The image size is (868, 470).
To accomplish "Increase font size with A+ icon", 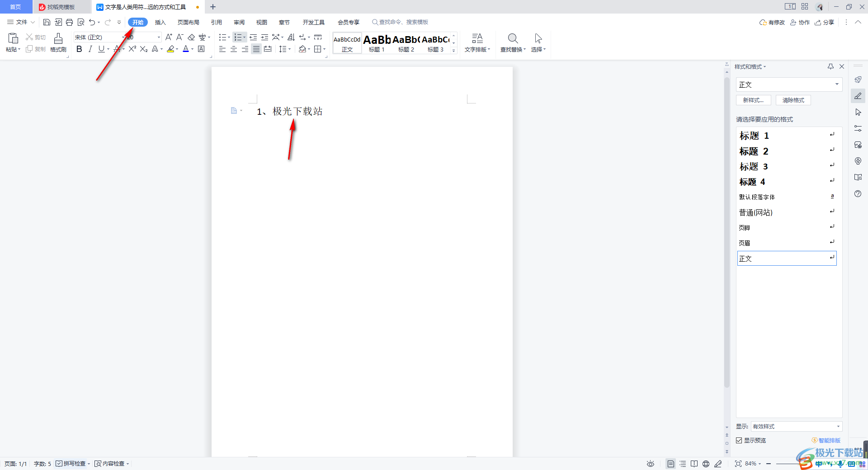I will pyautogui.click(x=169, y=37).
